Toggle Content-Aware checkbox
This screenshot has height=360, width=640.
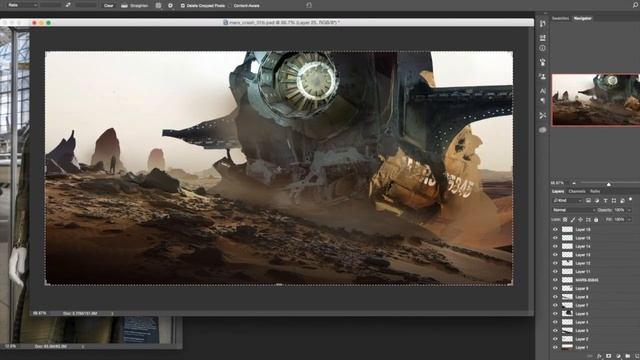[231, 6]
